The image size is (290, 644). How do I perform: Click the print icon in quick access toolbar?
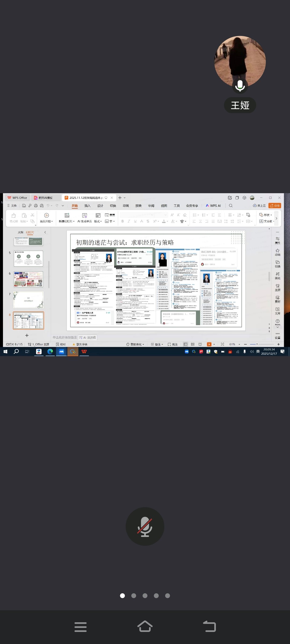[x=36, y=206]
